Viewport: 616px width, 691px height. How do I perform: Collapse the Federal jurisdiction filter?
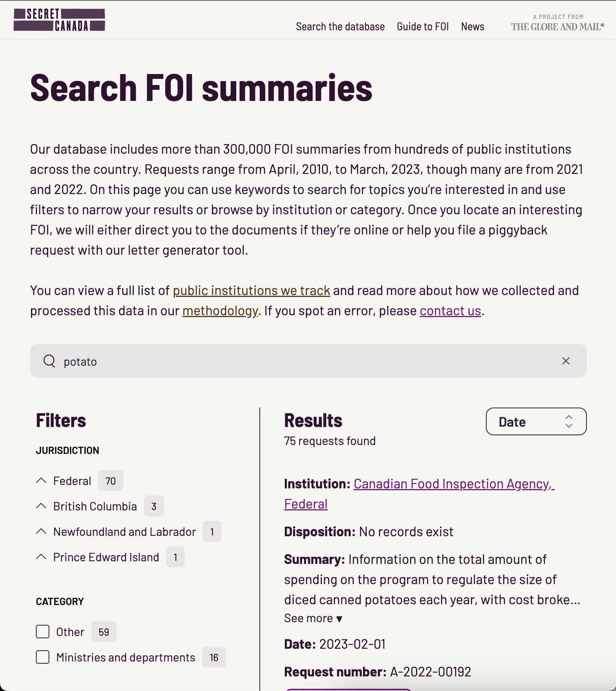point(41,480)
